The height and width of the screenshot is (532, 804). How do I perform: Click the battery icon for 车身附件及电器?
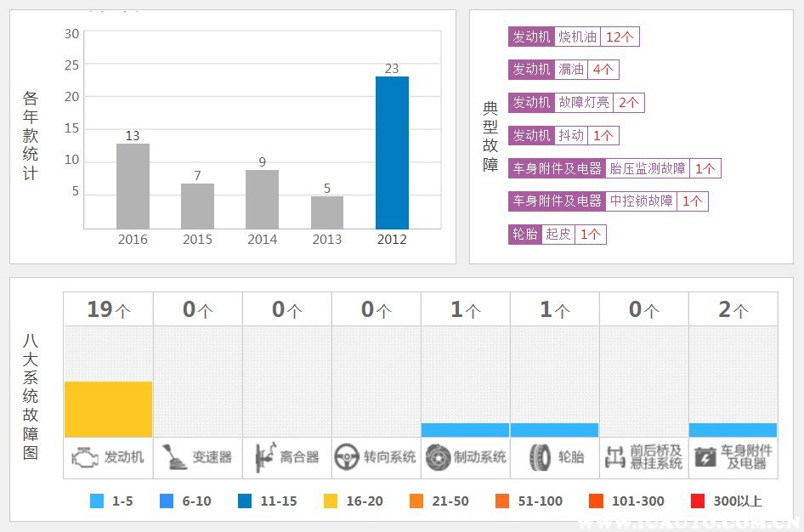(705, 457)
